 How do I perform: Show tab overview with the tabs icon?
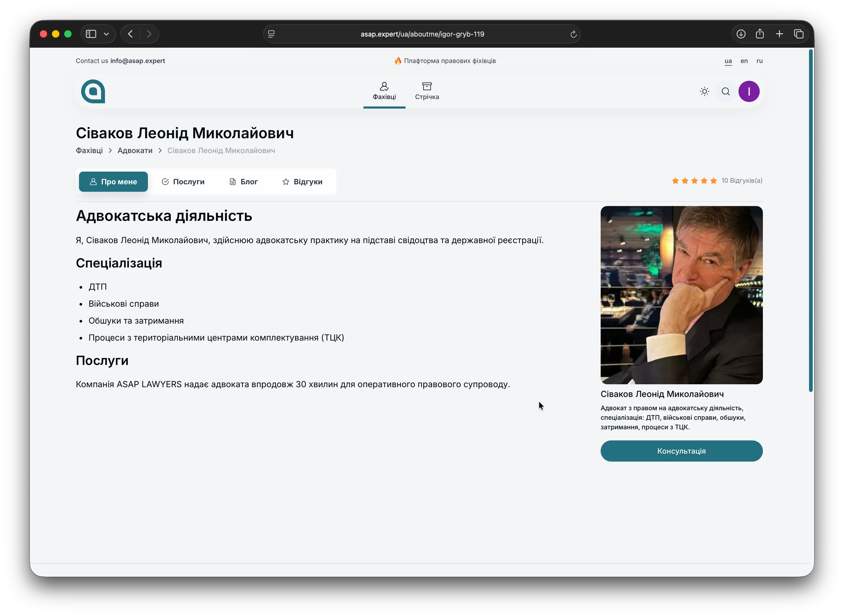(x=799, y=34)
